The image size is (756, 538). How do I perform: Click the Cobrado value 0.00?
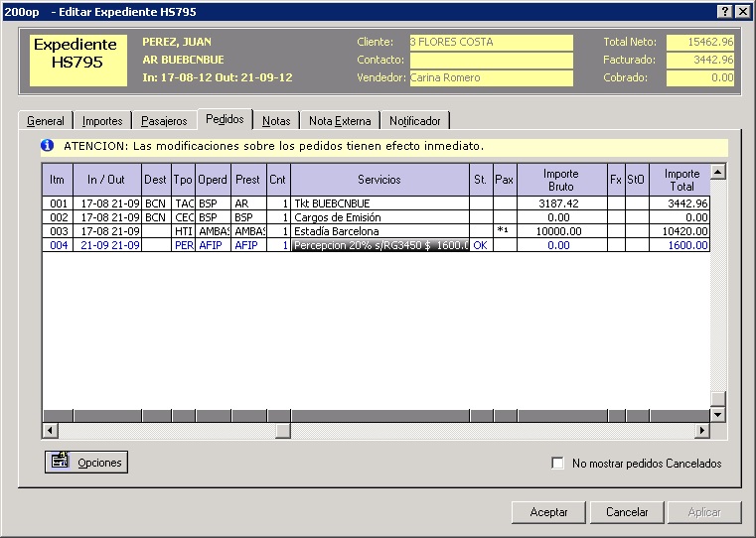(700, 77)
